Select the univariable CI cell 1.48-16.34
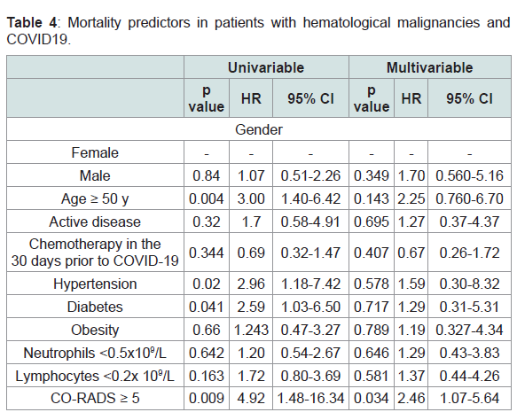Screen dimensions: 517x420 coord(310,398)
